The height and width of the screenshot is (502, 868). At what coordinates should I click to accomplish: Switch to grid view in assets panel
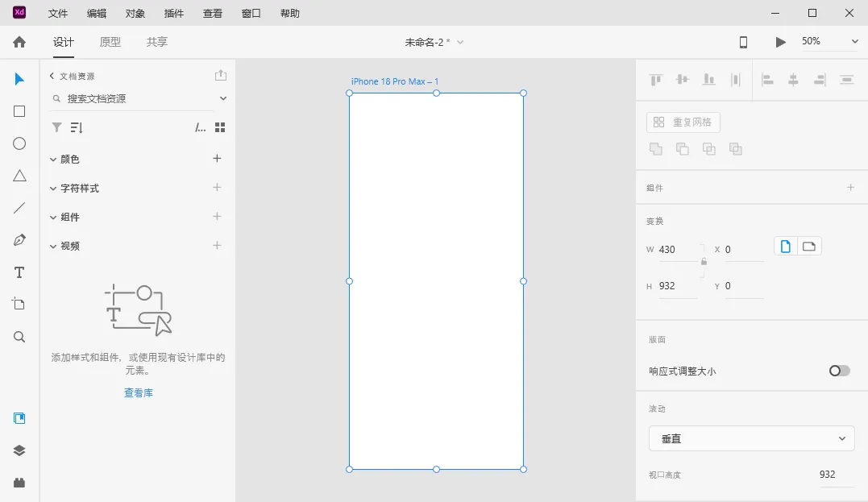pyautogui.click(x=220, y=127)
